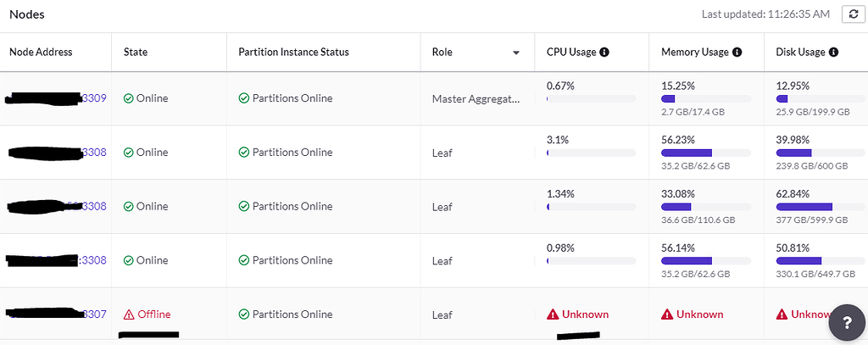Viewport: 868px width, 345px height.
Task: Click the refresh icon next to Last updated
Action: [x=851, y=14]
